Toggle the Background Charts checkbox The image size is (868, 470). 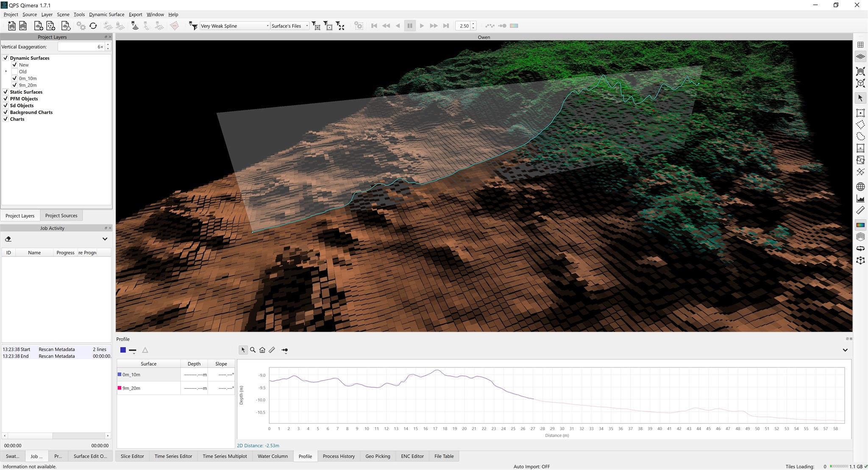click(6, 112)
